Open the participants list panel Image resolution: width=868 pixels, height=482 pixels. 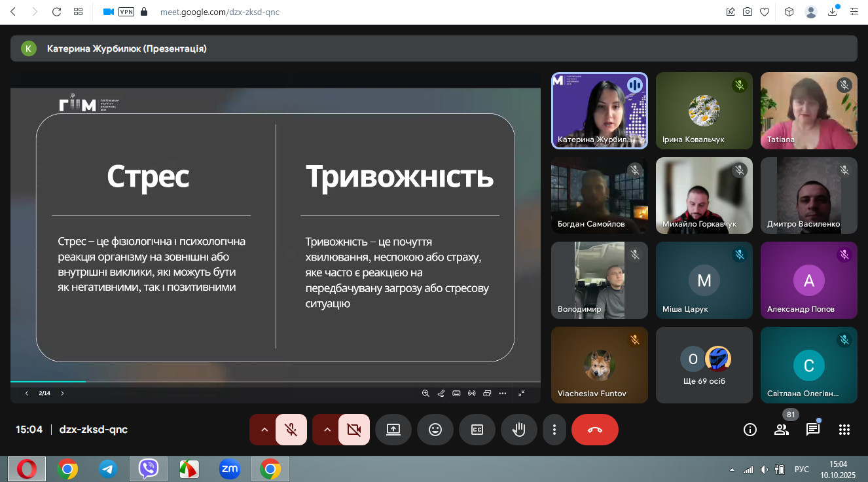pyautogui.click(x=781, y=430)
